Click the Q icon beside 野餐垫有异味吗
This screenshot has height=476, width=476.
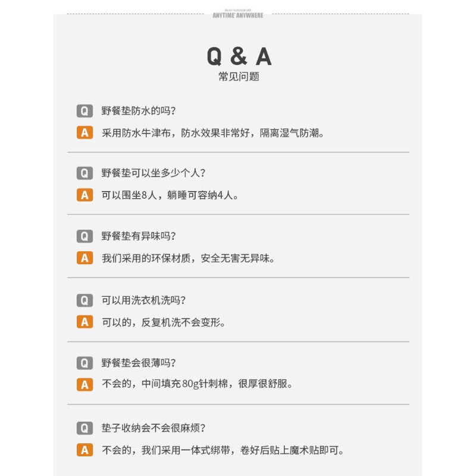(84, 236)
